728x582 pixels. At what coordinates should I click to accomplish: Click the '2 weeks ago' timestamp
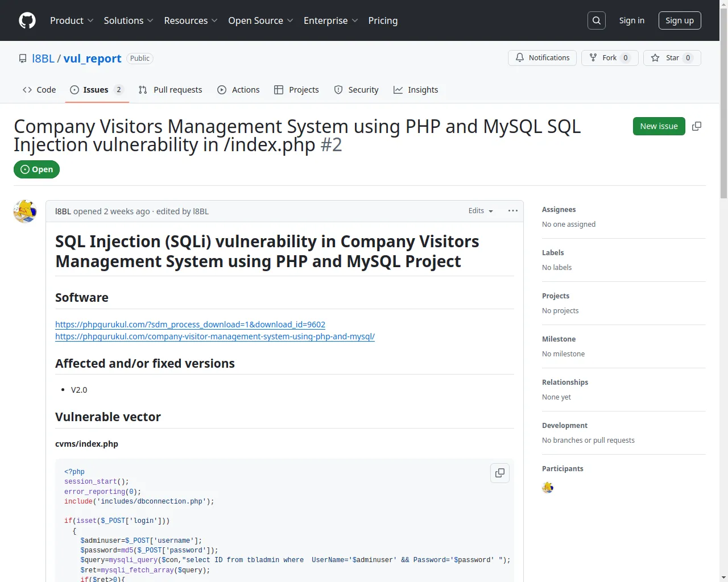[127, 211]
